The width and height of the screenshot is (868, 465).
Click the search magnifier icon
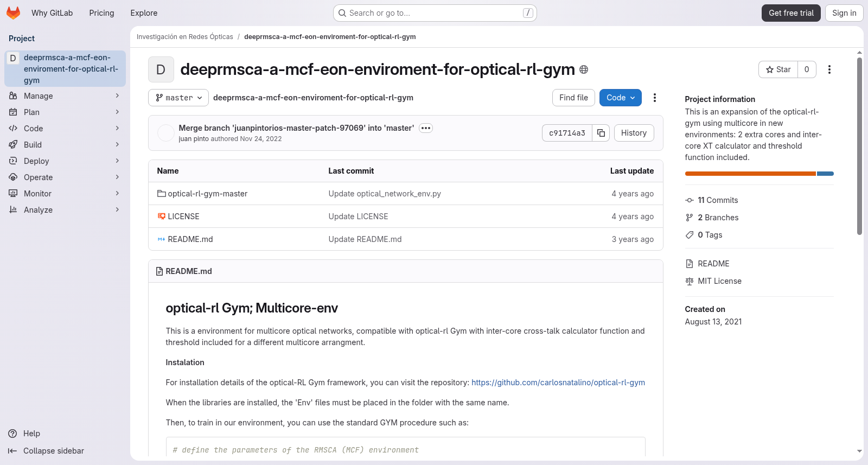[x=342, y=13]
